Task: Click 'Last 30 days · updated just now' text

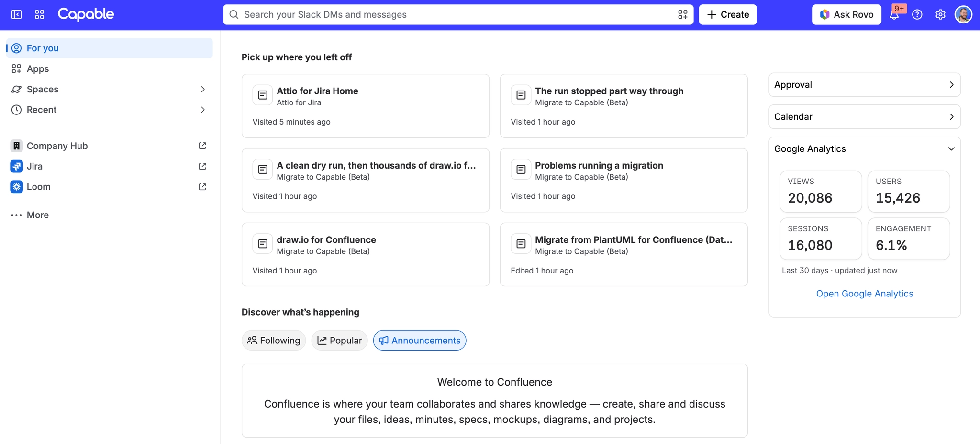Action: (x=840, y=271)
